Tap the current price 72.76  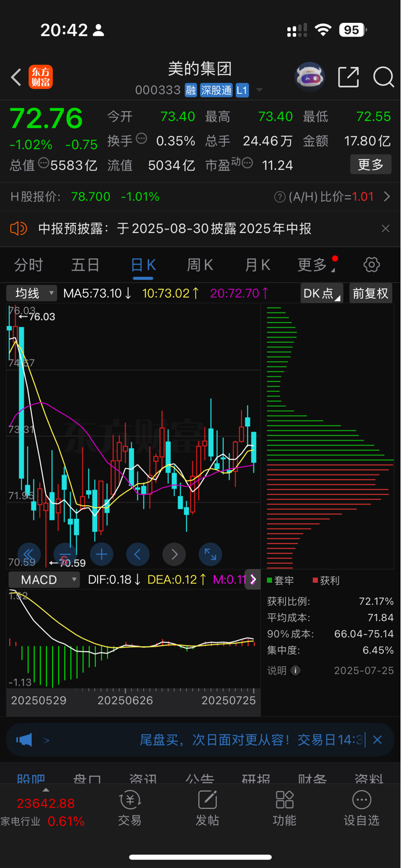pos(46,118)
